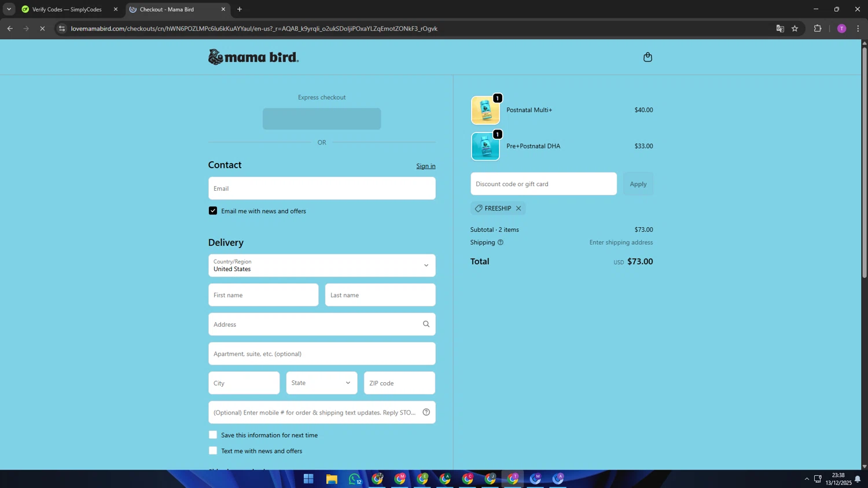Click the Email input field
This screenshot has height=488, width=868.
click(x=322, y=188)
